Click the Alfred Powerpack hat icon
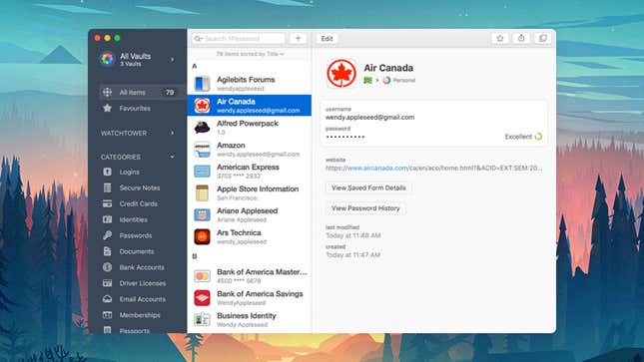This screenshot has width=644, height=362. [202, 128]
